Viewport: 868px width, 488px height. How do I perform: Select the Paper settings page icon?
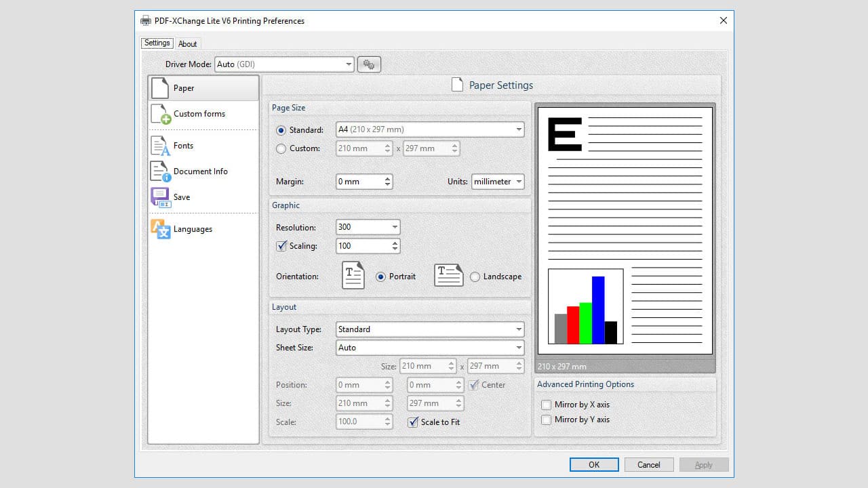coord(160,87)
